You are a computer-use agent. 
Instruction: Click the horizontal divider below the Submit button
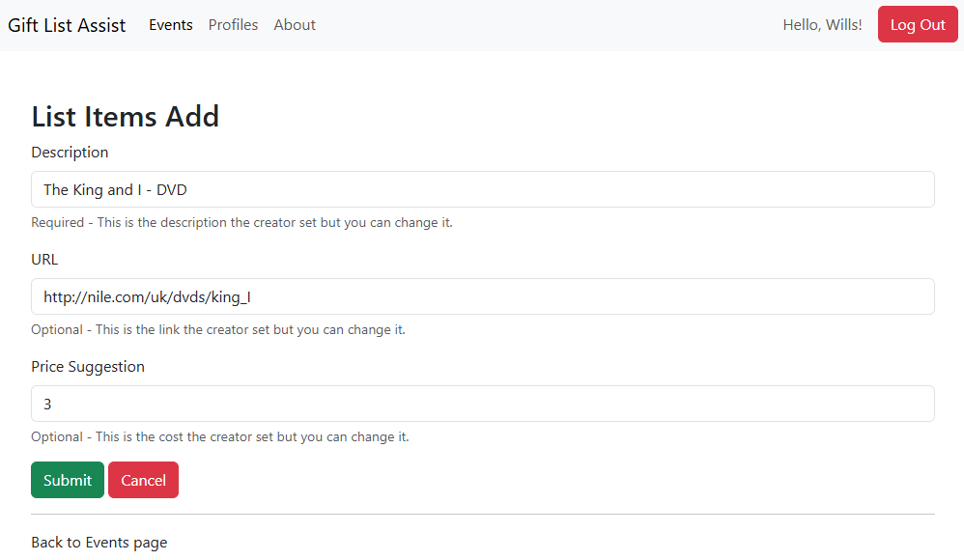pos(482,515)
